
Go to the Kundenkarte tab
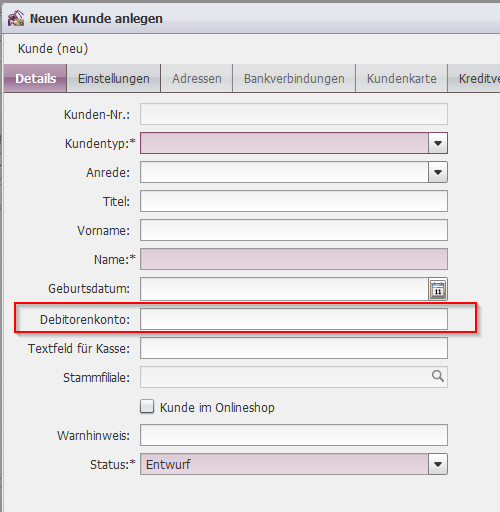402,79
